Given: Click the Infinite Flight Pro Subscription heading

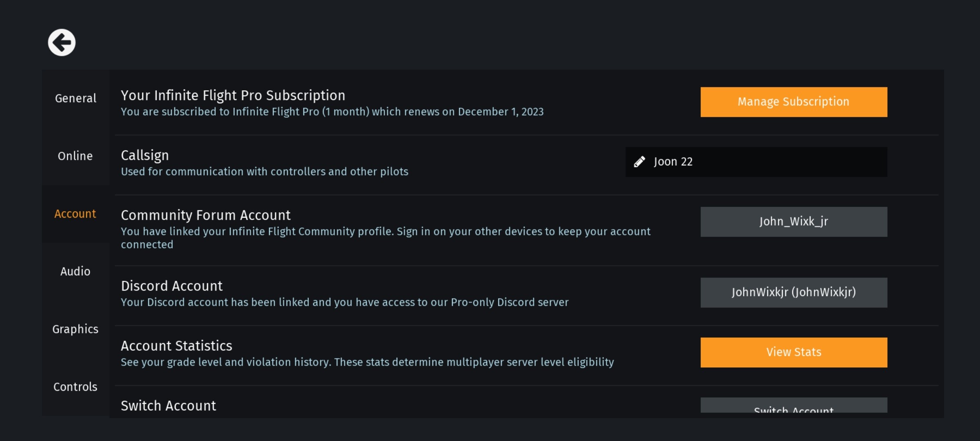Looking at the screenshot, I should [x=233, y=96].
